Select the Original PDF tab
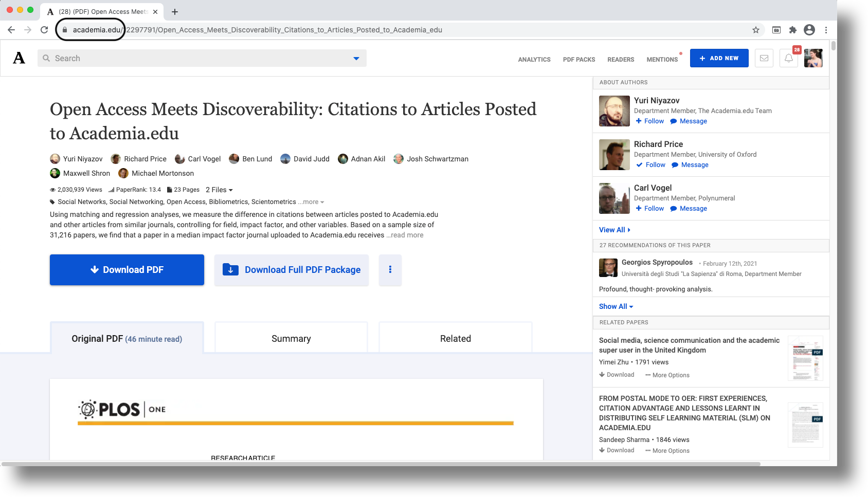Screen dimensions: 868x497 127,338
